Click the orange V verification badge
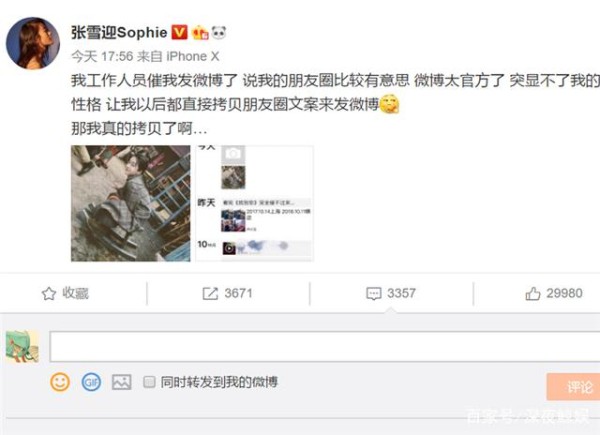Image resolution: width=600 pixels, height=435 pixels. pos(179,33)
